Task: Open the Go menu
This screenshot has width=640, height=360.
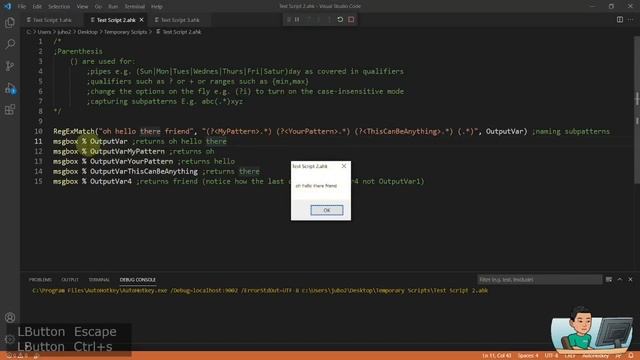Action: 98,7
